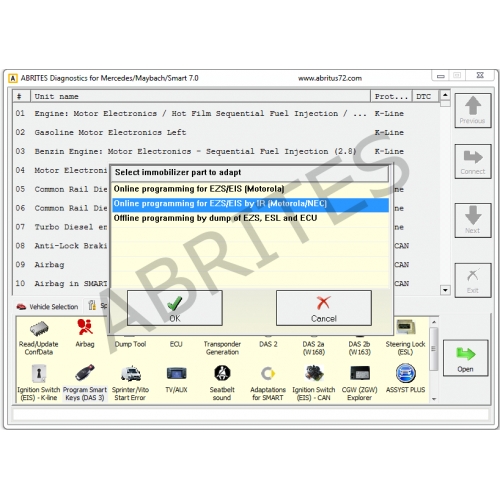Select Offline programming by dump option
Image resolution: width=500 pixels, height=500 pixels.
tap(250, 218)
